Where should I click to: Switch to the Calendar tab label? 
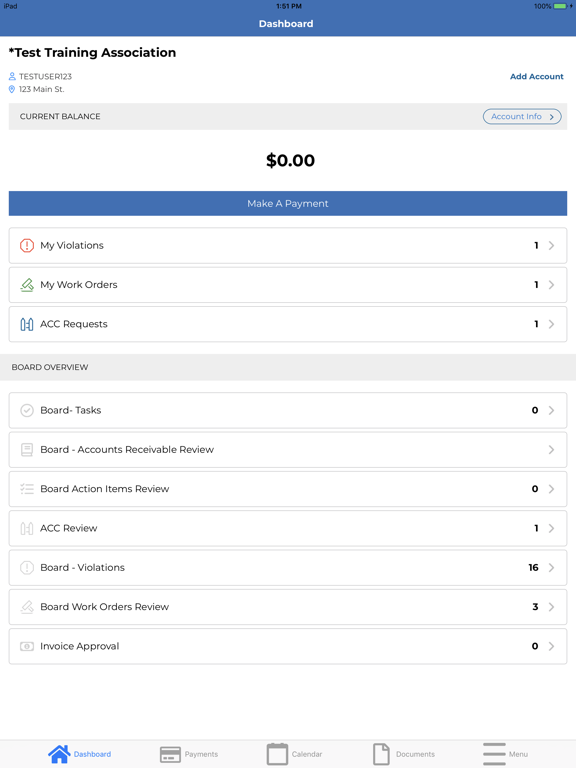click(307, 754)
